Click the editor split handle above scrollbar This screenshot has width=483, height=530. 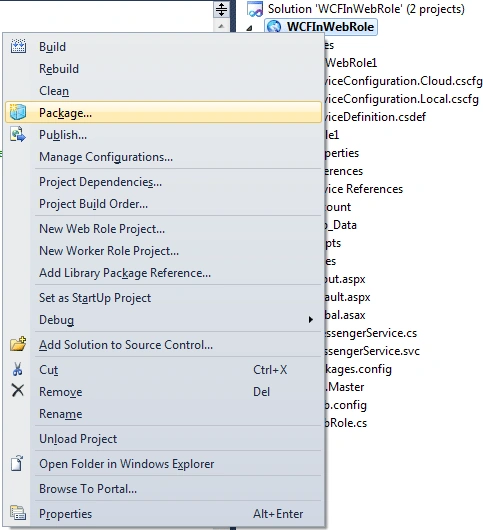click(x=221, y=9)
